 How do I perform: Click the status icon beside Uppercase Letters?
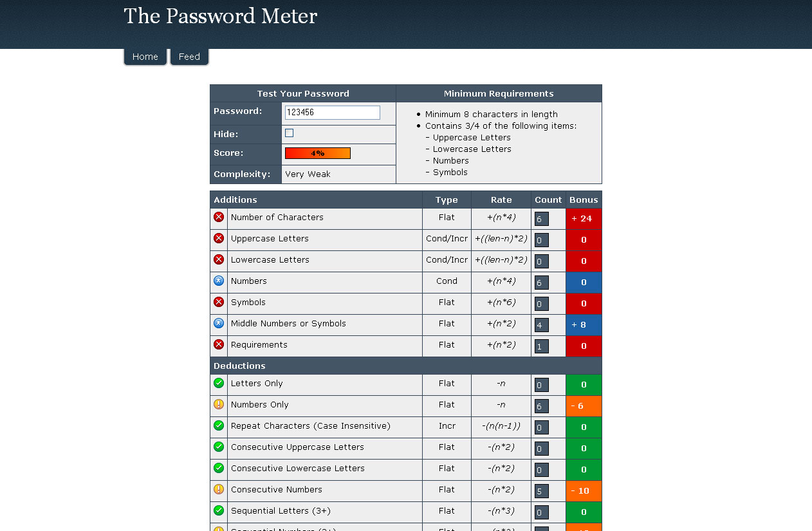[219, 239]
